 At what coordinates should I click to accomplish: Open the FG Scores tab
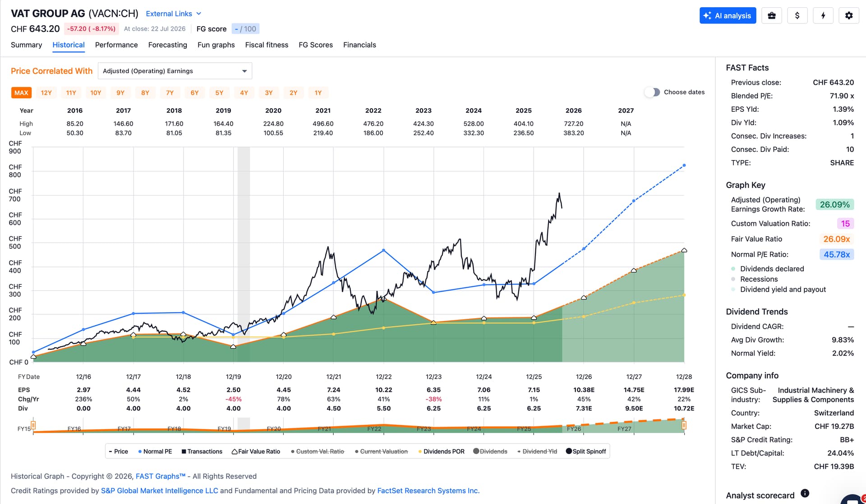pos(316,45)
